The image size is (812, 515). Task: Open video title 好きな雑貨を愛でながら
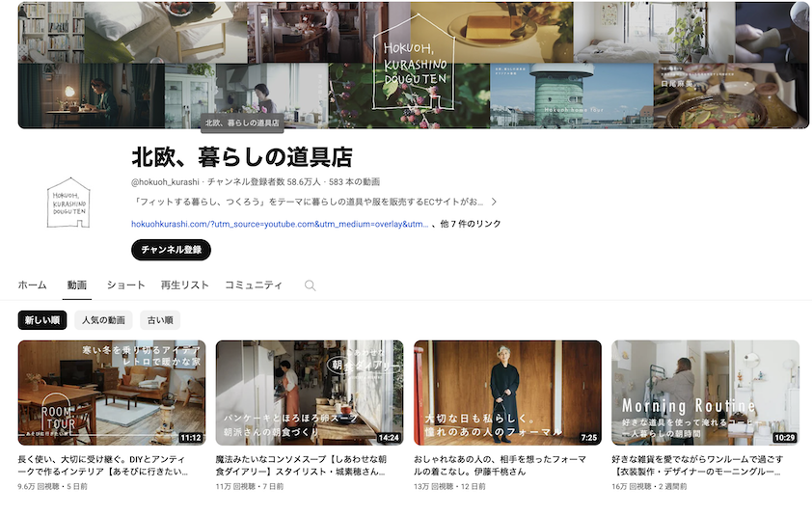coord(697,465)
